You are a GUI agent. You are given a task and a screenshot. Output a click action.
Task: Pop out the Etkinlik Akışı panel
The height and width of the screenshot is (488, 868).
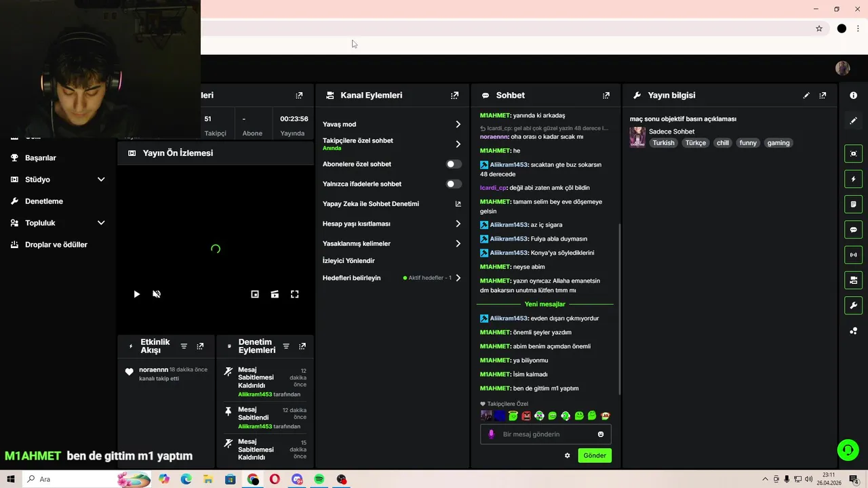[200, 346]
